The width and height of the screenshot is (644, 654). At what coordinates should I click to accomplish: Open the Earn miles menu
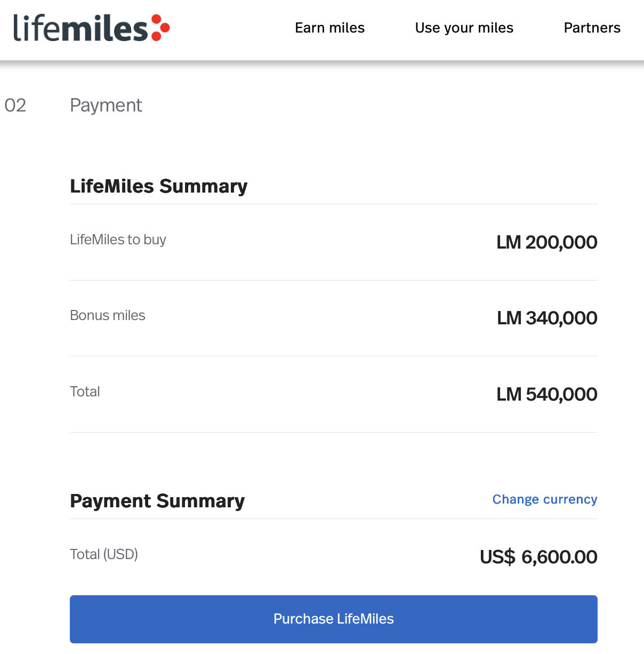[329, 28]
